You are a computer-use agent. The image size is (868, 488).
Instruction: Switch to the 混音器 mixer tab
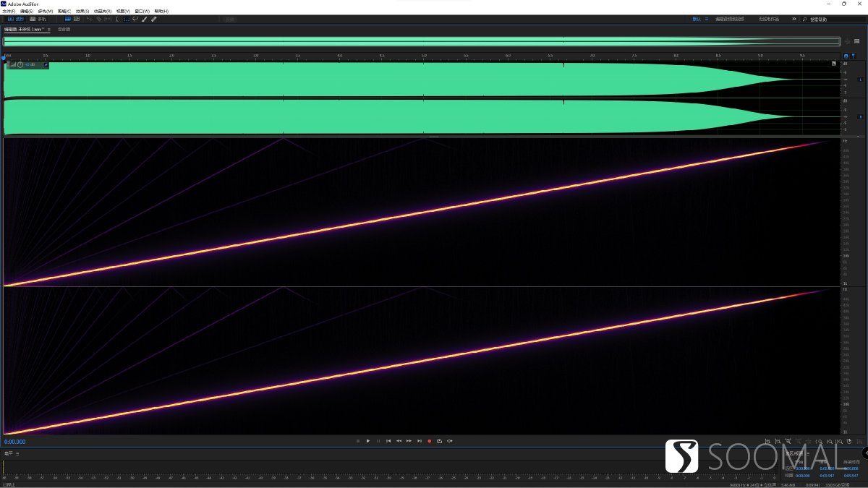pos(64,30)
